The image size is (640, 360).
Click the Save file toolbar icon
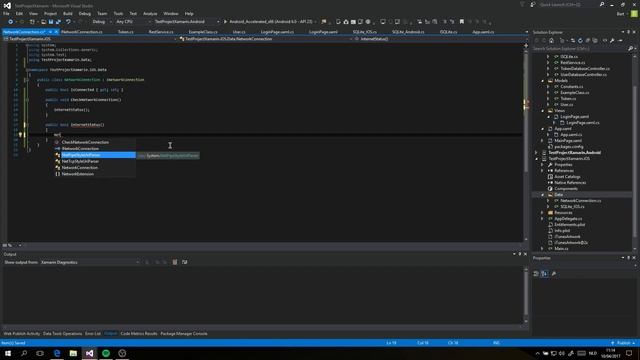point(51,22)
